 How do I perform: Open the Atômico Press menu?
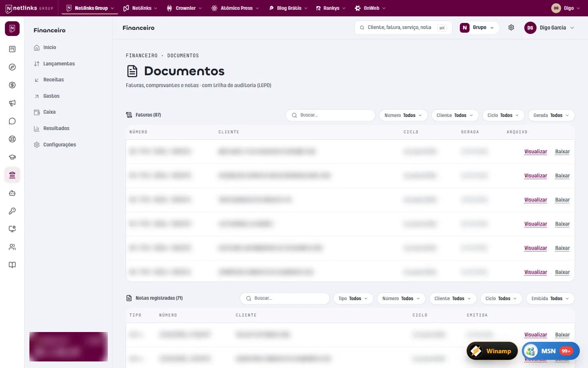pyautogui.click(x=235, y=8)
